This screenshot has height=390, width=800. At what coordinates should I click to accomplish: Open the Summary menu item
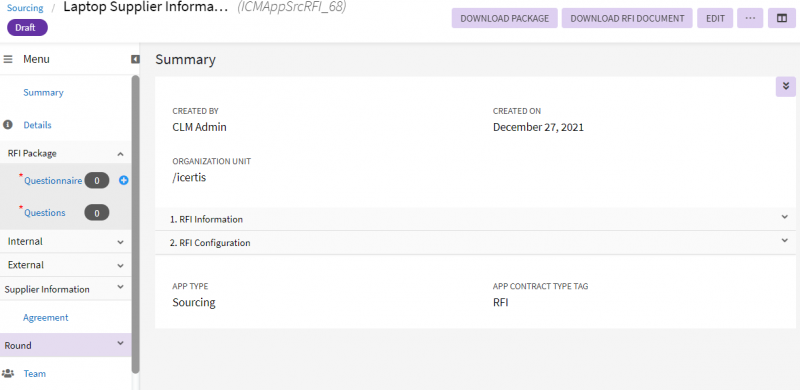(x=43, y=92)
